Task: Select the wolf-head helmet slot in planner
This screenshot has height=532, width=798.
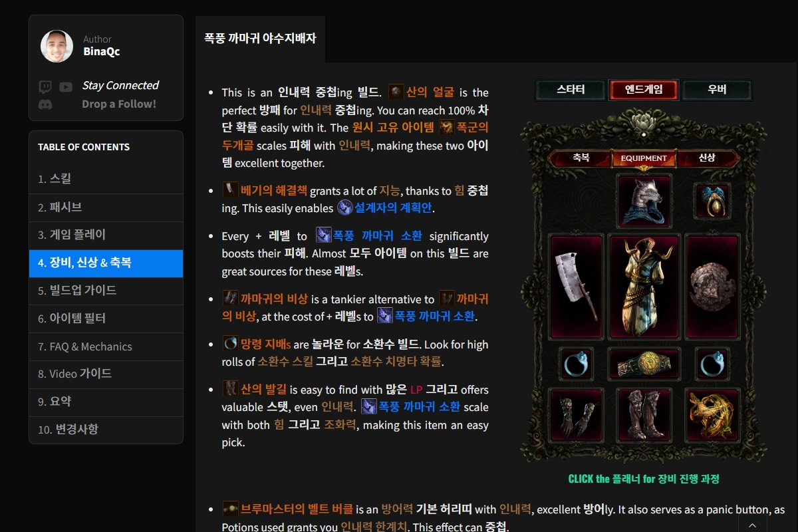Action: 644,201
